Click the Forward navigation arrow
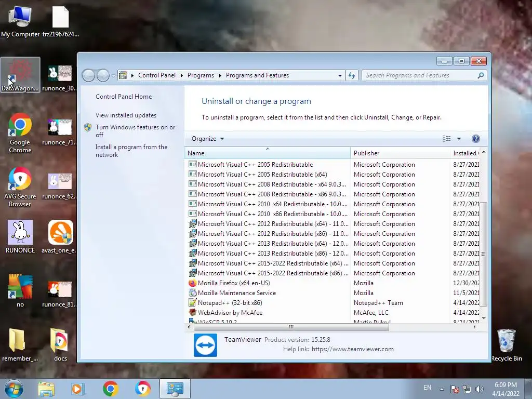 pos(103,75)
